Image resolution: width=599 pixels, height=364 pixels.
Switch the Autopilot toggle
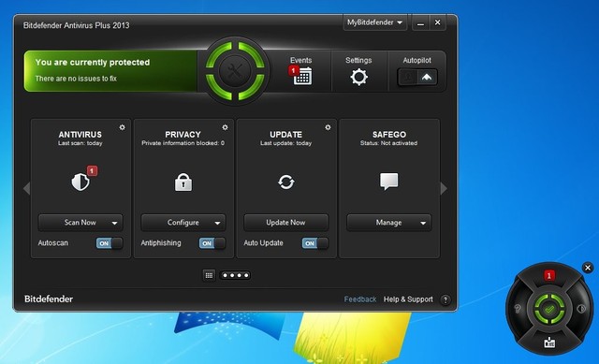click(417, 77)
